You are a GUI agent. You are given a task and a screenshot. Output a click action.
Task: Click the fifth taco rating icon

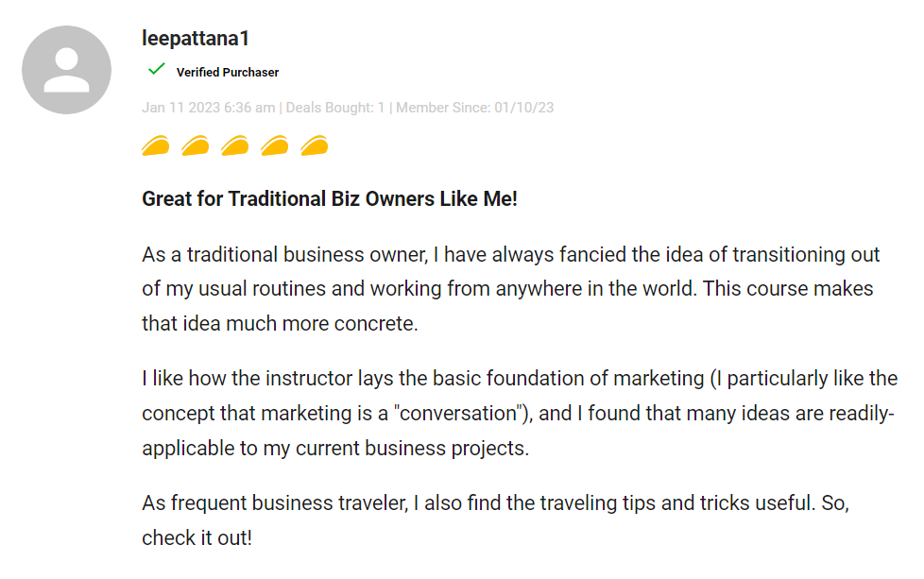click(314, 145)
